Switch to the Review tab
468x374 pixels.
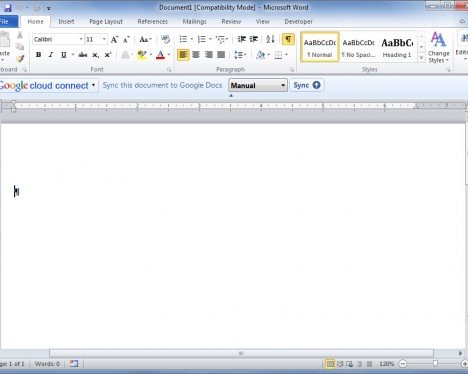231,22
